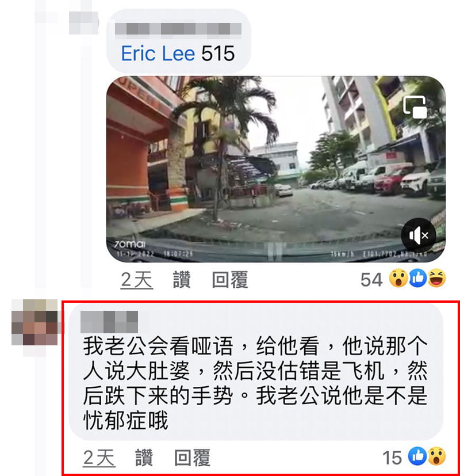Image resolution: width=460 pixels, height=476 pixels.
Task: View the 15 reactions count
Action: click(392, 458)
